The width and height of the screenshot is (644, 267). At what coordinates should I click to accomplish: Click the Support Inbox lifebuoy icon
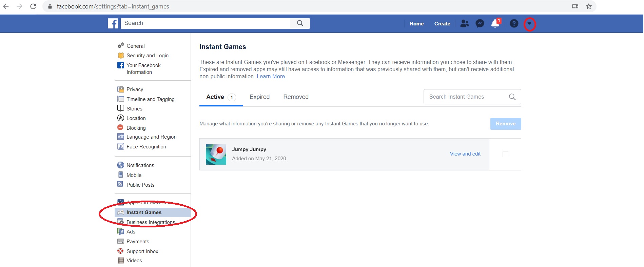[120, 251]
